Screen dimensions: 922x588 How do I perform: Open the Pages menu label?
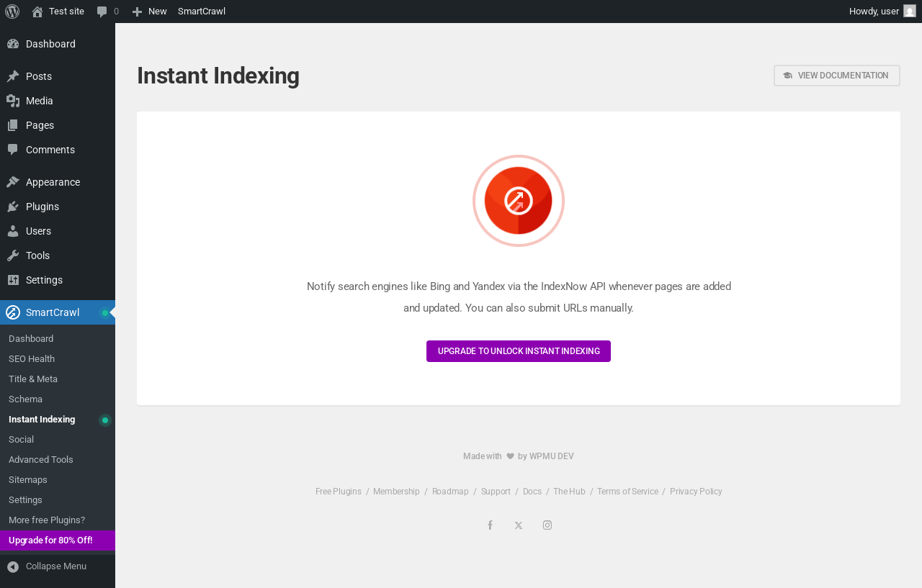click(x=40, y=125)
